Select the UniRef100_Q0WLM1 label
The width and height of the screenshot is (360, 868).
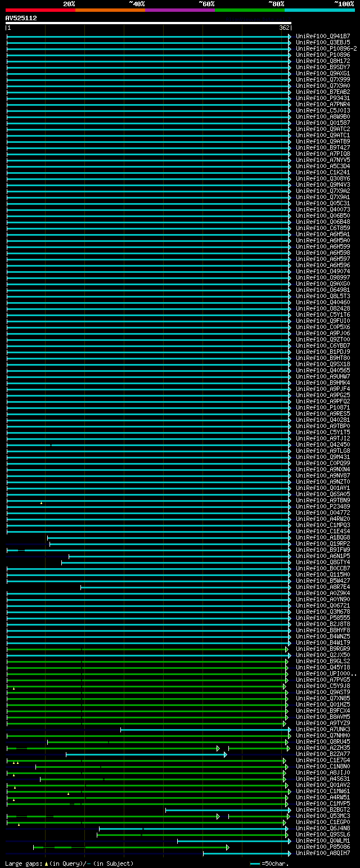pos(323,841)
